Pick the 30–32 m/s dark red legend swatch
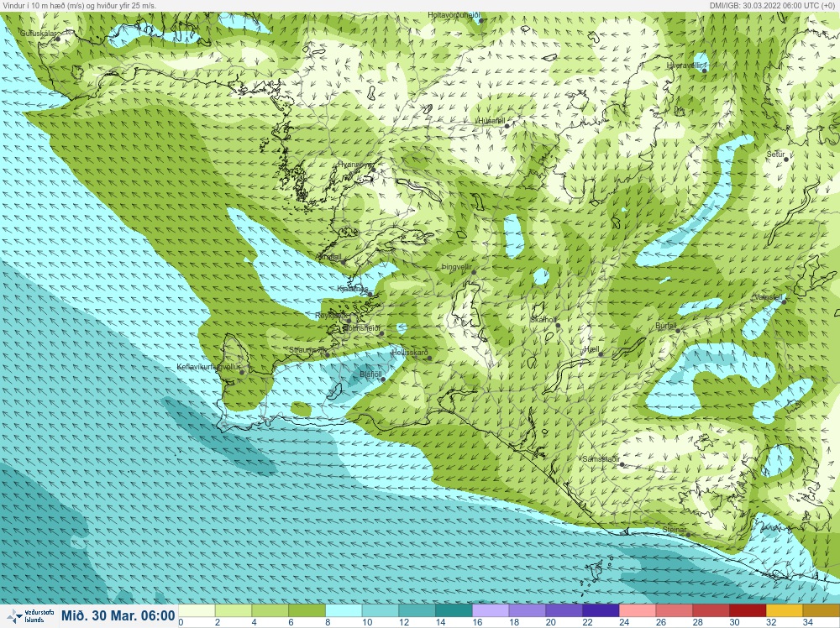The image size is (840, 628). (x=748, y=611)
